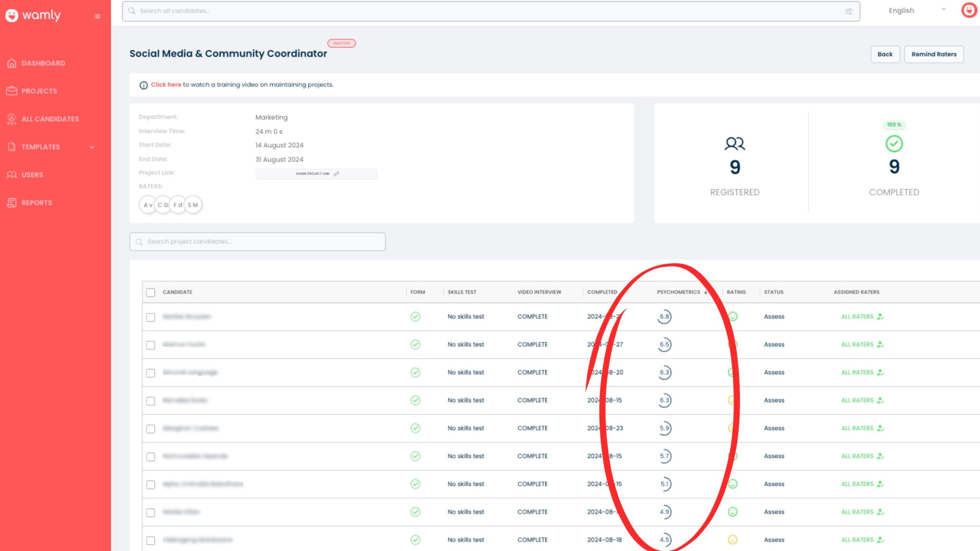This screenshot has width=980, height=551.
Task: Click Remind Raters button
Action: coord(934,54)
